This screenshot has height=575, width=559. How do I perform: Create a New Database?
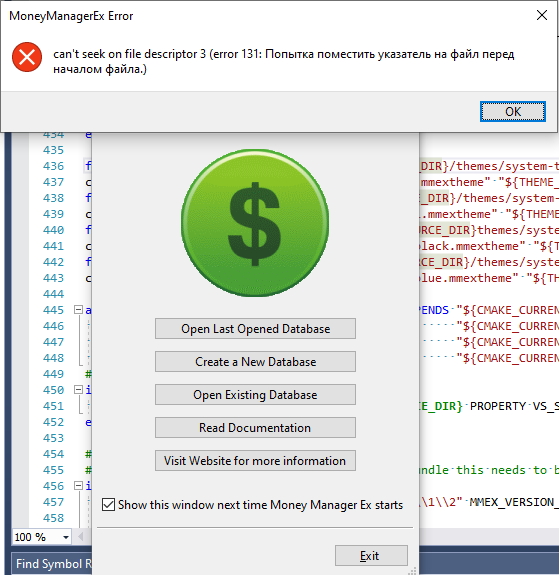(255, 362)
